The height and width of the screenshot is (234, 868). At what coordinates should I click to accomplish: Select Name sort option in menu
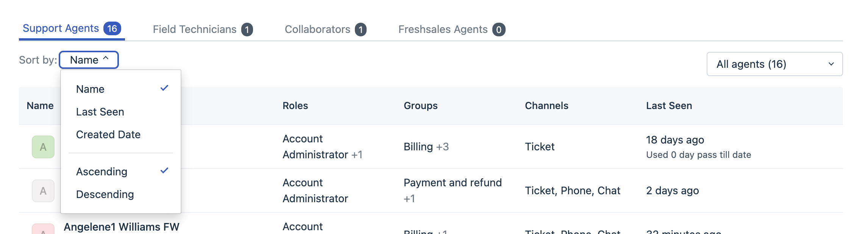click(x=90, y=89)
